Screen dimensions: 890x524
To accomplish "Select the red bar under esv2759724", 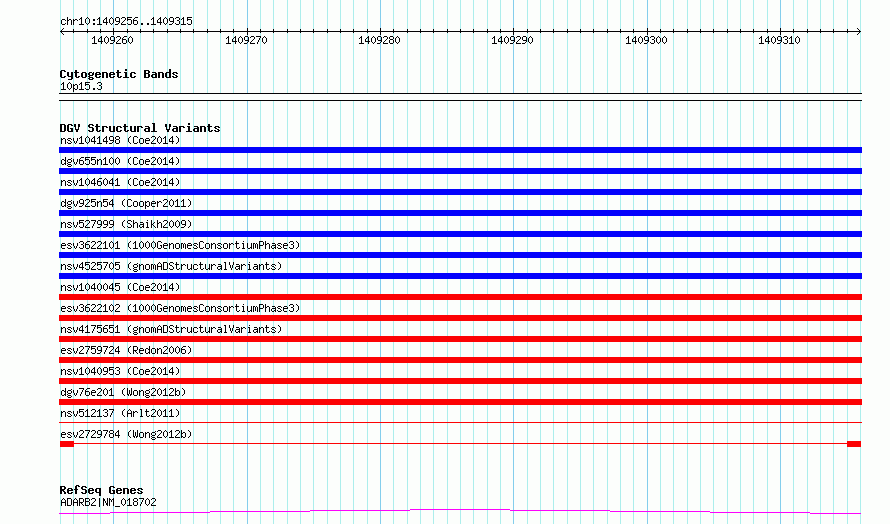I will pos(460,360).
